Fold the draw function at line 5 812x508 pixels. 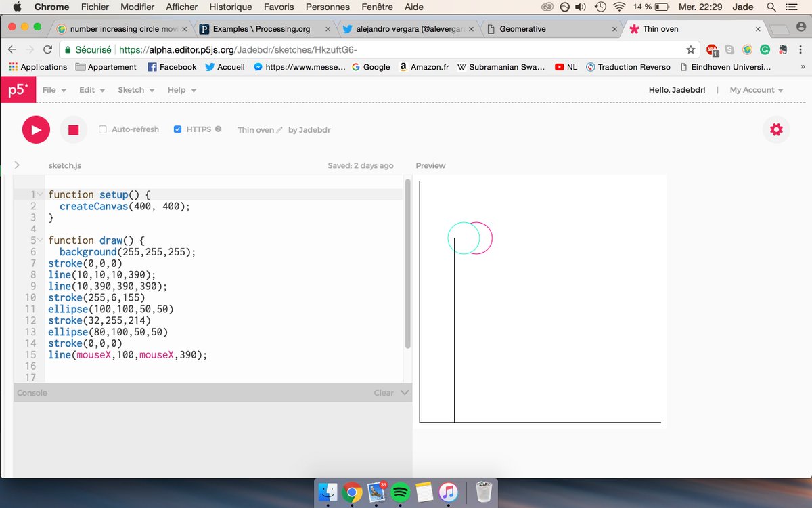[x=41, y=240]
